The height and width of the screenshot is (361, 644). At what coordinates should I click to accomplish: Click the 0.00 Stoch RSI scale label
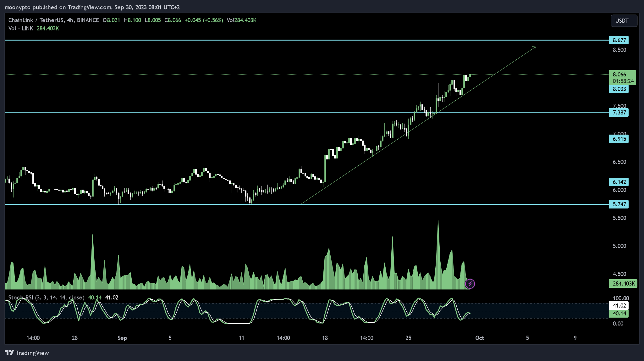point(618,324)
